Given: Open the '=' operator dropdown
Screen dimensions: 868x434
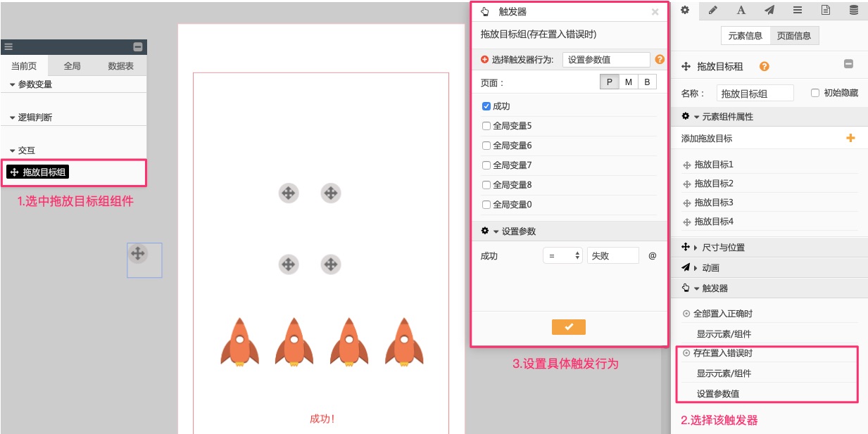Looking at the screenshot, I should pyautogui.click(x=562, y=256).
